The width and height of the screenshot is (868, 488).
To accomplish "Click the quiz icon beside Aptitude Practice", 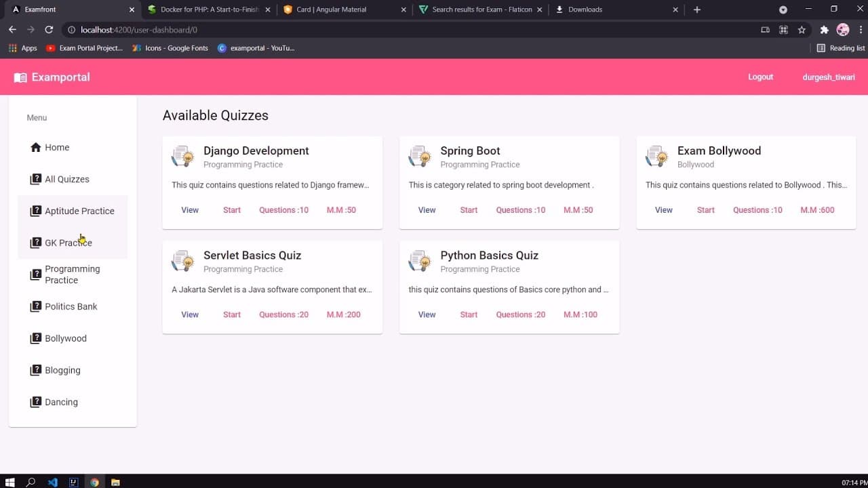I will pos(36,211).
